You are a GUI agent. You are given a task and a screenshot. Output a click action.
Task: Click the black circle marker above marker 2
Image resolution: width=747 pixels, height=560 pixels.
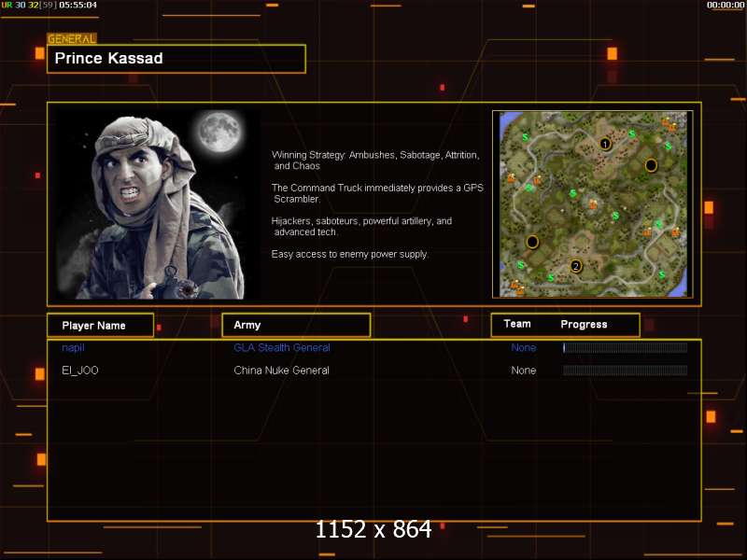point(532,242)
